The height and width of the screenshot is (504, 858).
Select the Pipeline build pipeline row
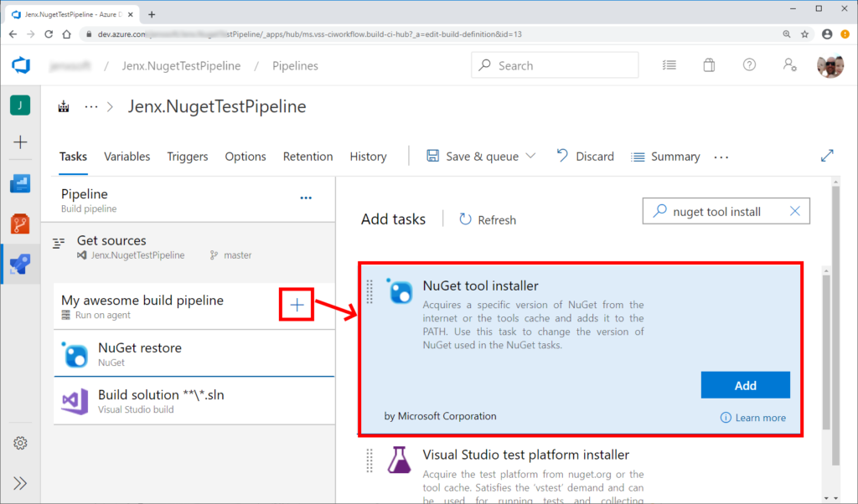click(188, 200)
